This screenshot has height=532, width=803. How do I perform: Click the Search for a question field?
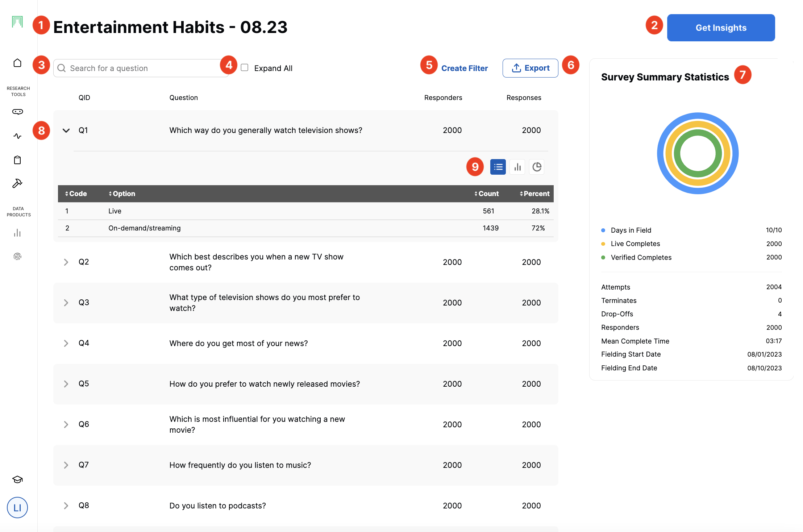point(141,68)
